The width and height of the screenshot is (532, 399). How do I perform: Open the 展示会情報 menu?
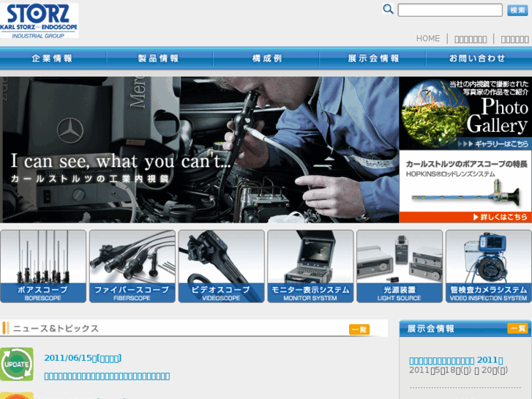click(x=373, y=59)
